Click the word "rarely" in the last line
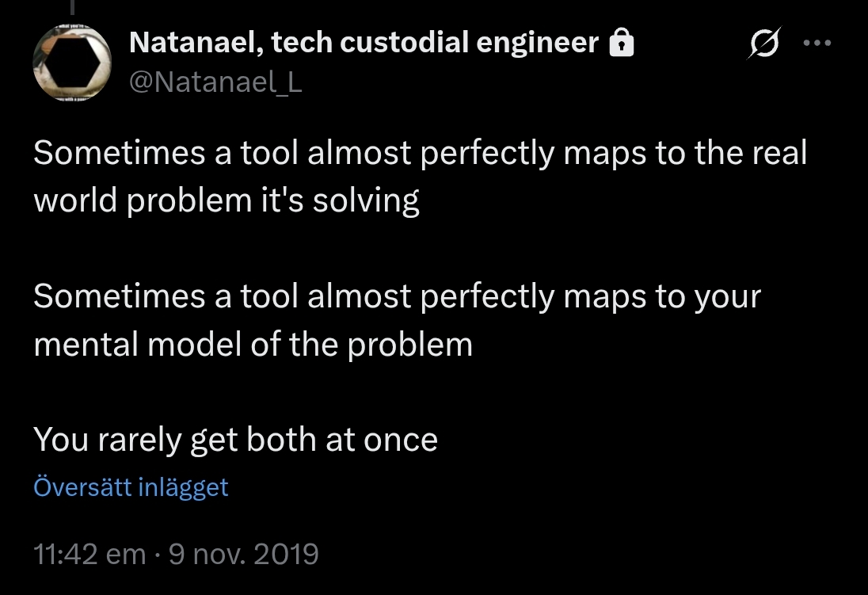 point(139,439)
